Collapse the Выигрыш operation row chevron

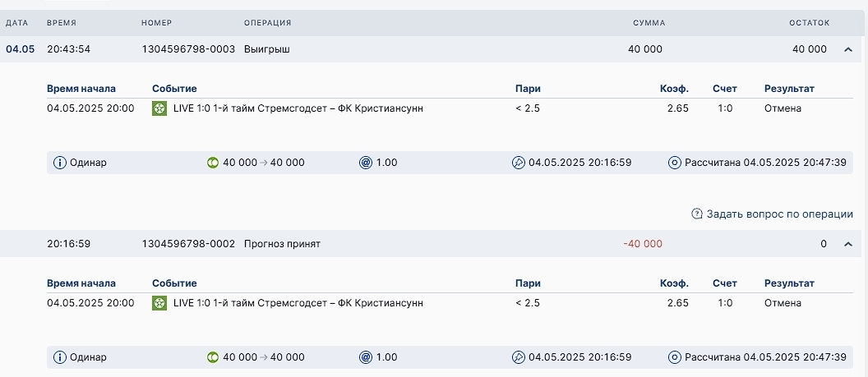(848, 49)
